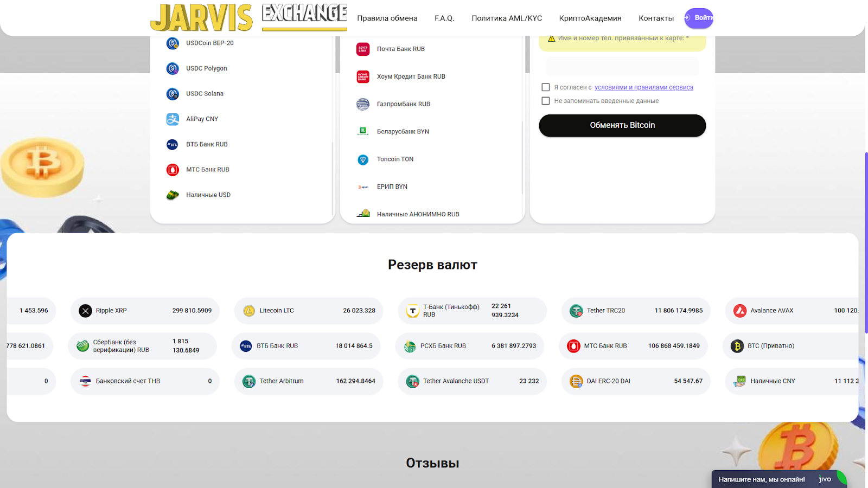Click the receive currency list scrollbar
Viewport: 868px width, 488px height.
click(522, 157)
